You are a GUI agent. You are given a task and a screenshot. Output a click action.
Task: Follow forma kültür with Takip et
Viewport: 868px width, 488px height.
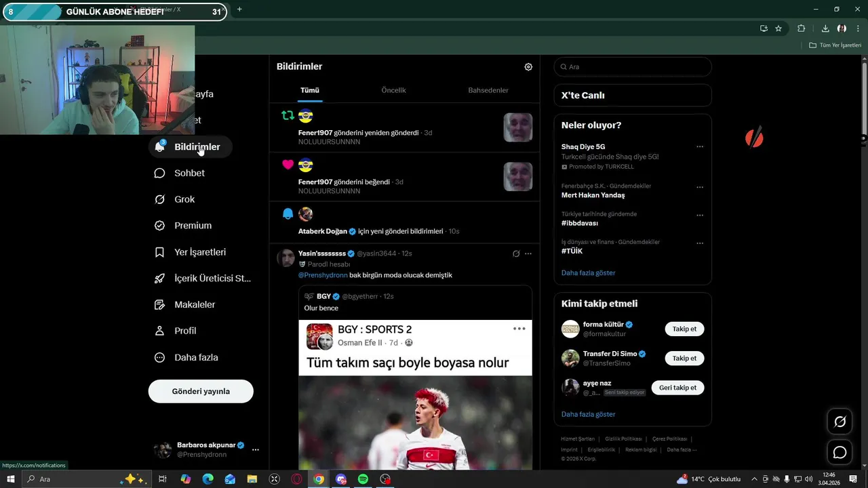click(x=684, y=329)
